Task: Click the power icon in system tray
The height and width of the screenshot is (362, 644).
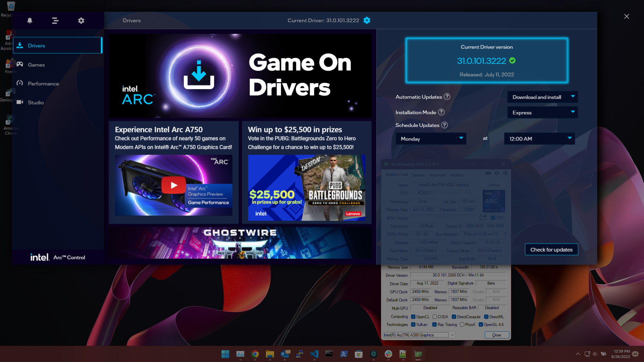Action: click(x=604, y=354)
